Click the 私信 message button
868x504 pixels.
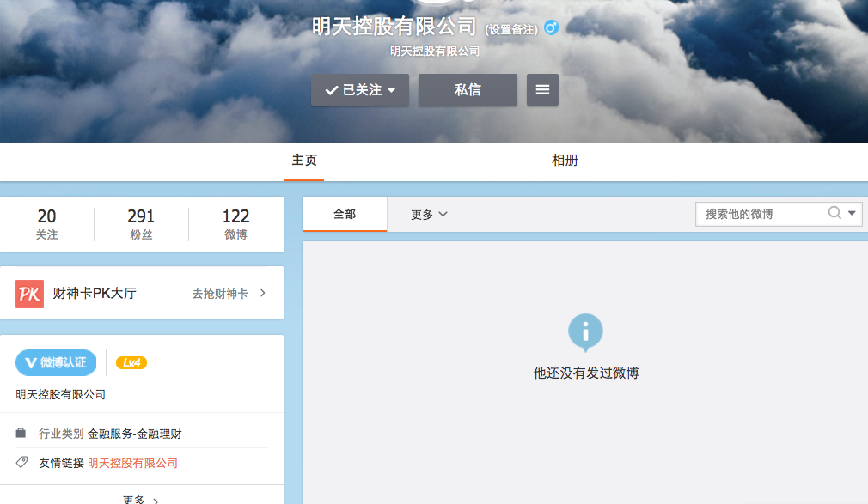468,89
